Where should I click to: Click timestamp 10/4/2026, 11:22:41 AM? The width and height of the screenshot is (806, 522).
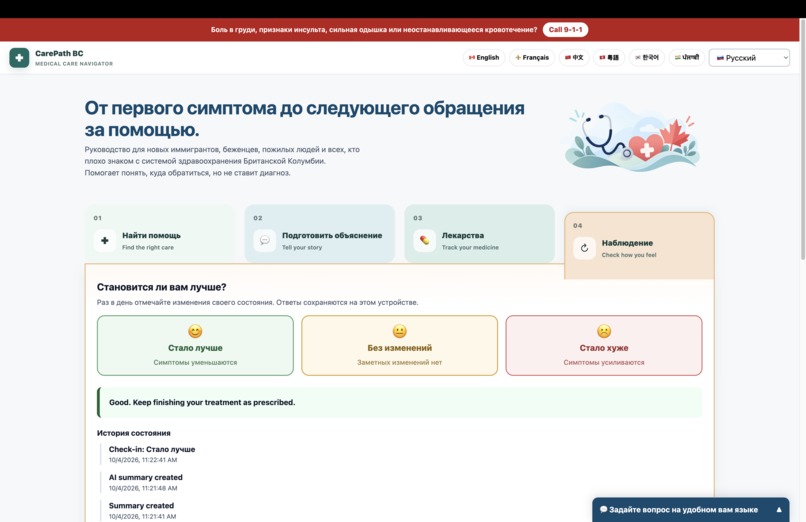(143, 460)
